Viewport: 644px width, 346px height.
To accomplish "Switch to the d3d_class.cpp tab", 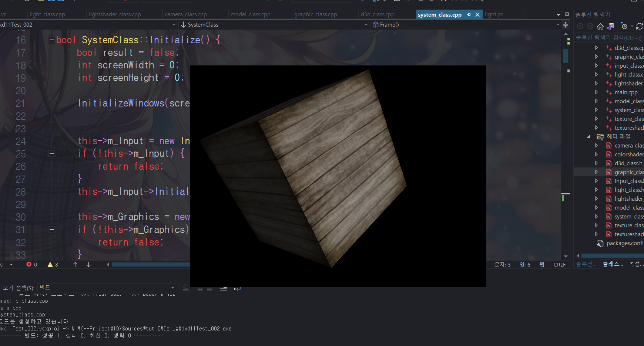I will pyautogui.click(x=378, y=14).
